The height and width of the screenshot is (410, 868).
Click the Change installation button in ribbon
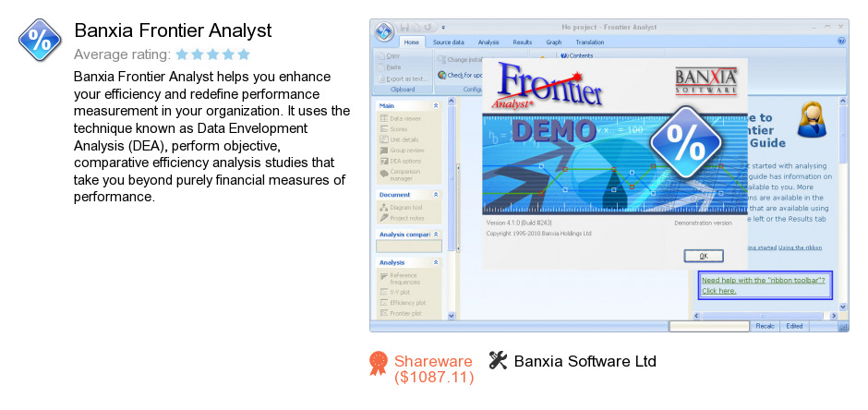(x=461, y=59)
